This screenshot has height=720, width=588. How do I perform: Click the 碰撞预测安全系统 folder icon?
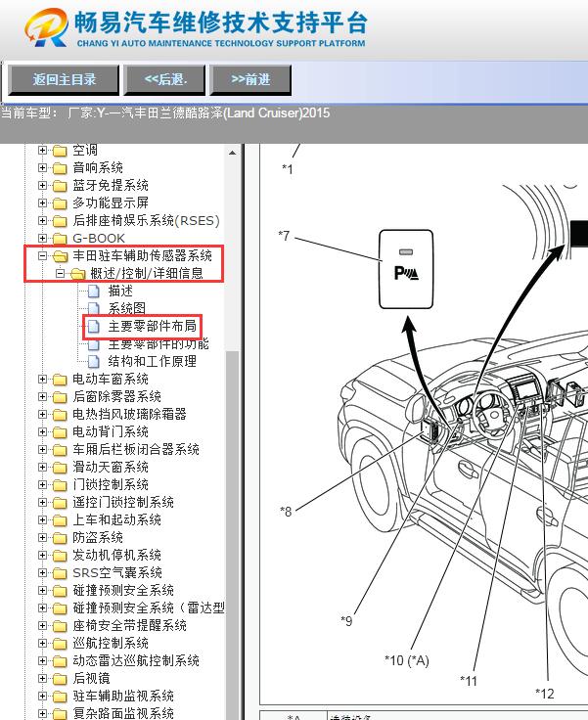60,591
